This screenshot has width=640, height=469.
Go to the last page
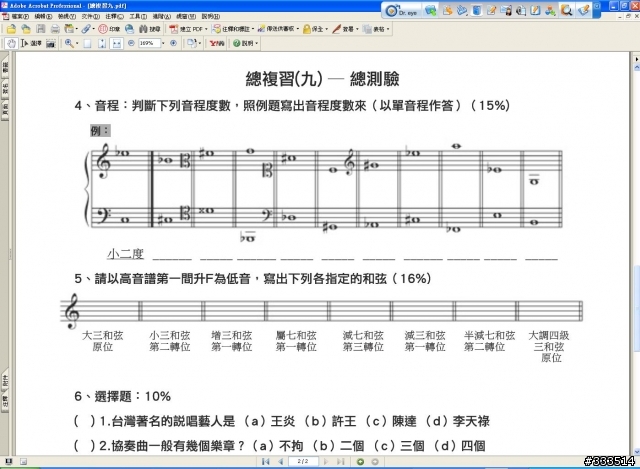click(340, 462)
